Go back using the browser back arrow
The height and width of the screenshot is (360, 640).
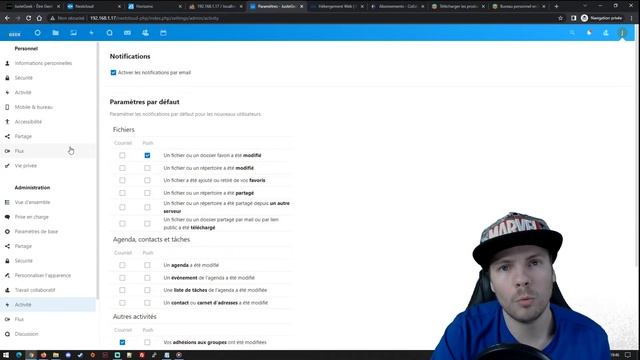[x=7, y=18]
